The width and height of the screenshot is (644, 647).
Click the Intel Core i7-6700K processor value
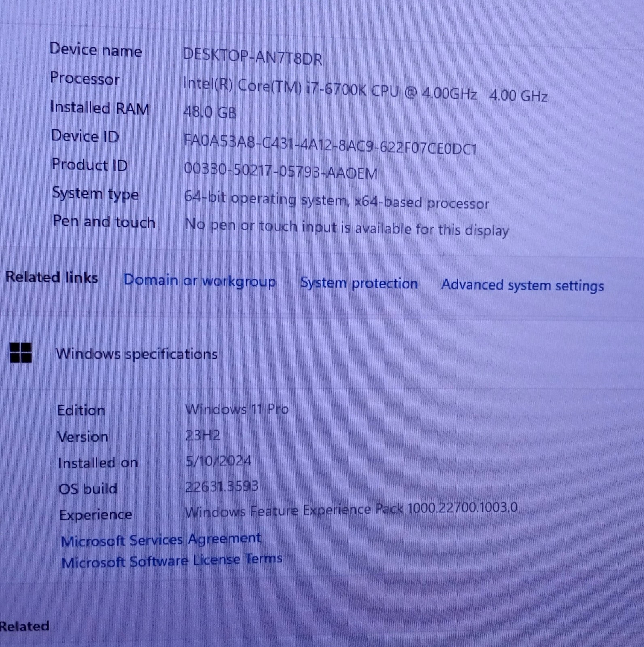(x=365, y=90)
